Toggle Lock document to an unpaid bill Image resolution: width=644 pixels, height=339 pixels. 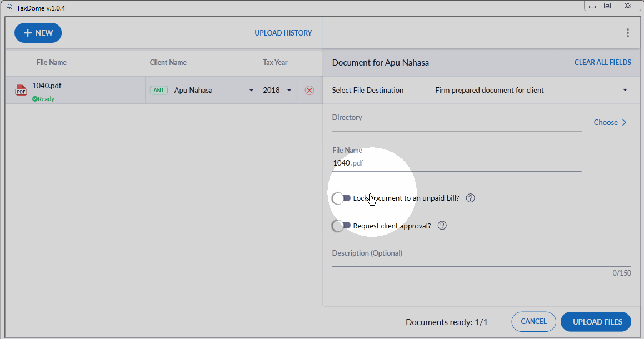click(x=341, y=198)
